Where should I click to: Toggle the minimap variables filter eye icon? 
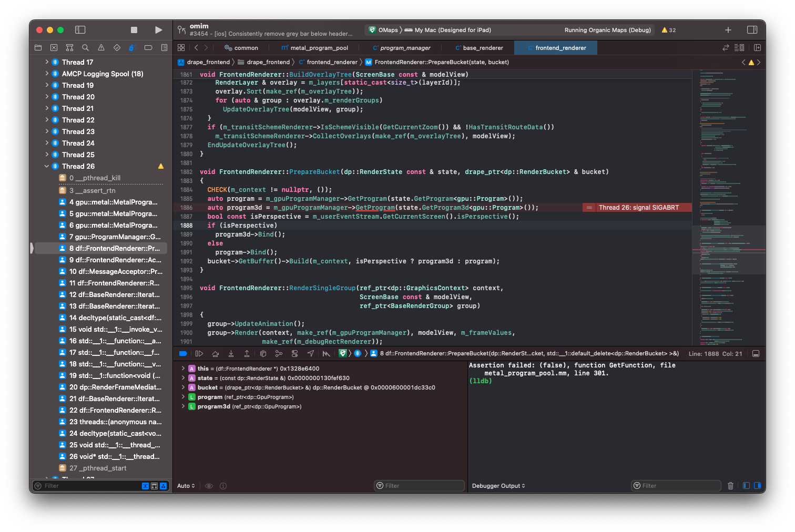pos(209,486)
